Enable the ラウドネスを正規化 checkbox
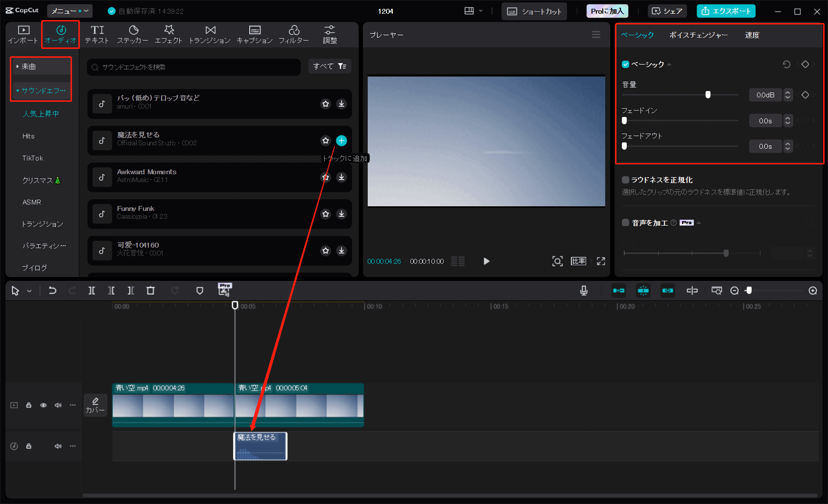Image resolution: width=828 pixels, height=504 pixels. [x=625, y=180]
